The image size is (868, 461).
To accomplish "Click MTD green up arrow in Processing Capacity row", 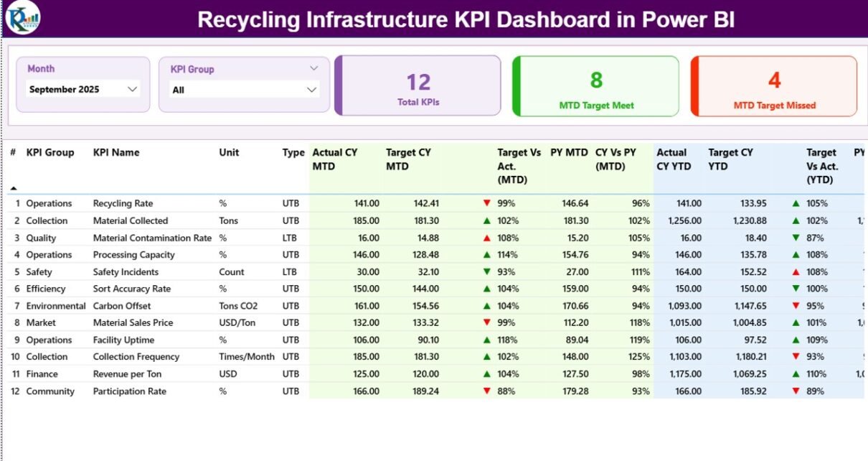I will pyautogui.click(x=487, y=255).
